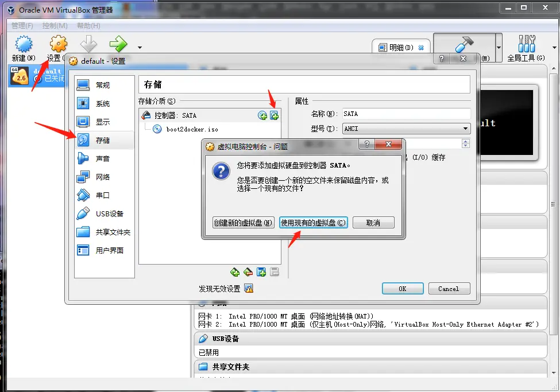Open the Serial Ports (串口) settings page
The height and width of the screenshot is (392, 560).
point(105,195)
